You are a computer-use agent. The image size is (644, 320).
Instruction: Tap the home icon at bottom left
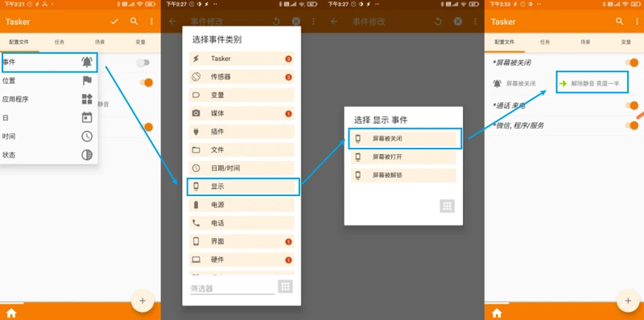11,313
